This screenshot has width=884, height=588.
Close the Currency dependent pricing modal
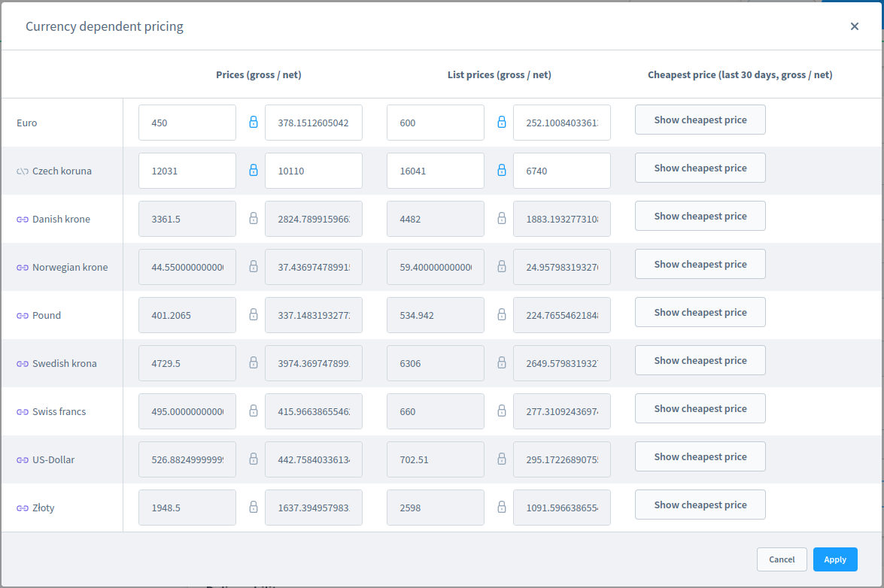click(855, 26)
